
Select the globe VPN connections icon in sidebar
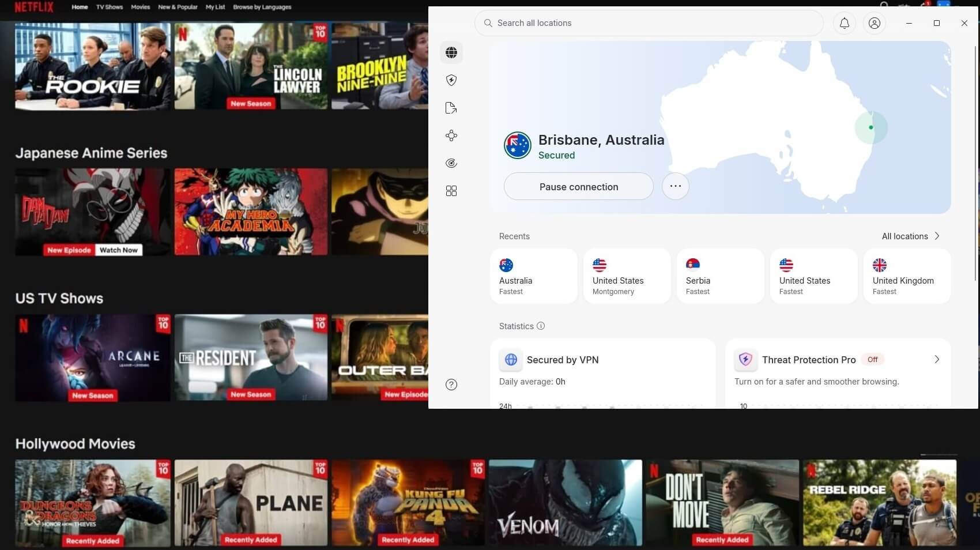[x=451, y=52]
